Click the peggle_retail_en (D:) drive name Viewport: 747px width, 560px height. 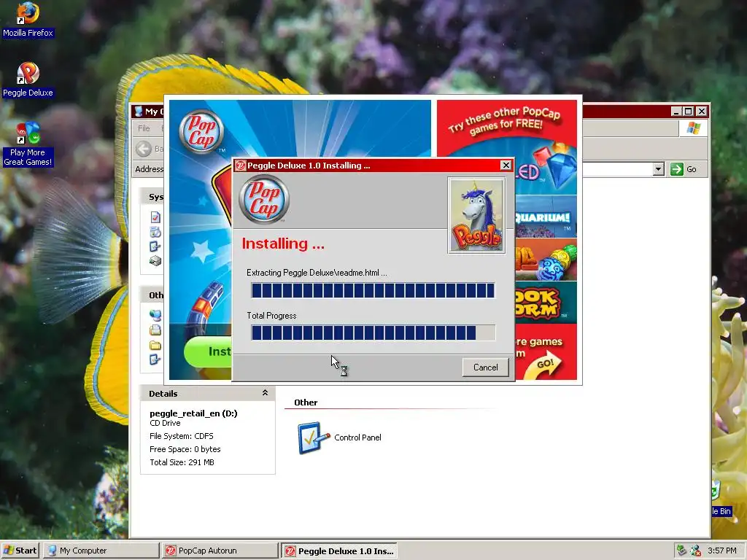(x=193, y=413)
